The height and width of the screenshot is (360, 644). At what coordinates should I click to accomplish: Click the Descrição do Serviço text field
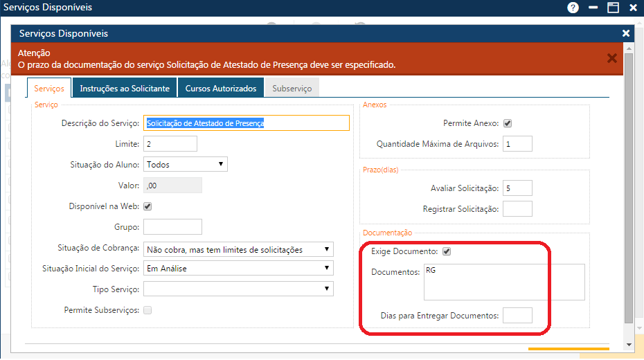[x=246, y=123]
